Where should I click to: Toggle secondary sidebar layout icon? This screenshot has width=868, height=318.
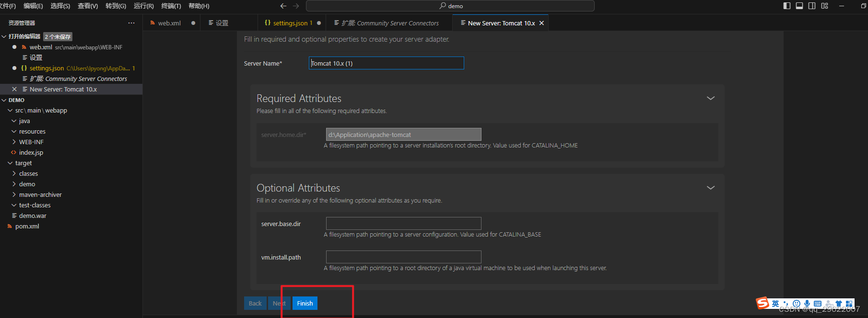[x=812, y=6]
